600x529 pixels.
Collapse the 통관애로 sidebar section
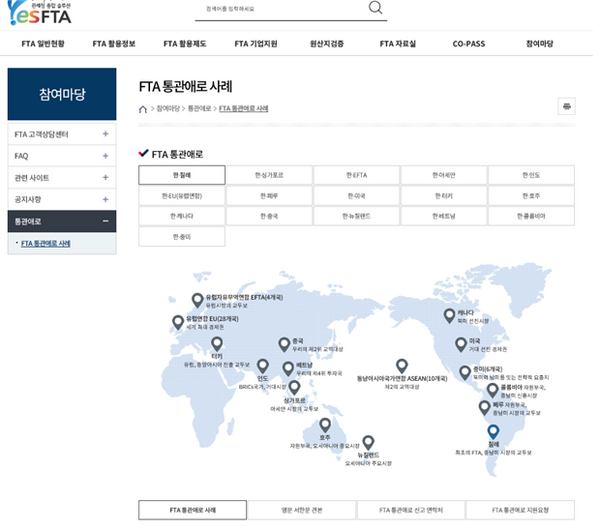(105, 221)
